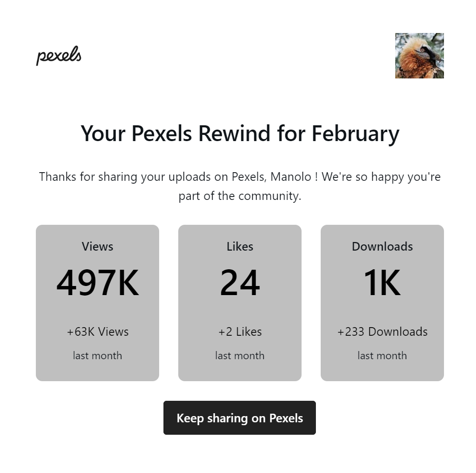Screen dimensions: 476x473
Task: Click the +63K Views change text
Action: 97,331
